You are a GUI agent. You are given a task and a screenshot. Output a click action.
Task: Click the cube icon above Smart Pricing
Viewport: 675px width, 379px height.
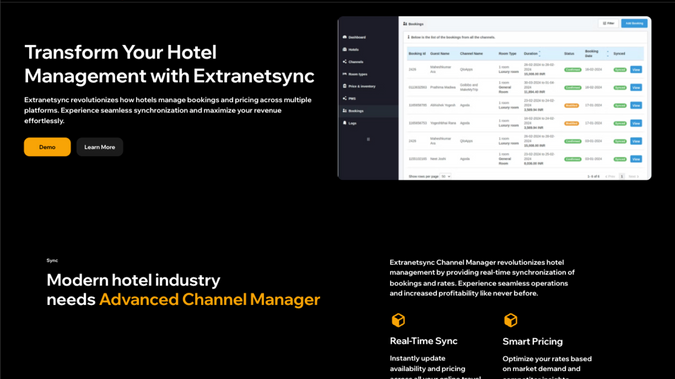(x=511, y=320)
